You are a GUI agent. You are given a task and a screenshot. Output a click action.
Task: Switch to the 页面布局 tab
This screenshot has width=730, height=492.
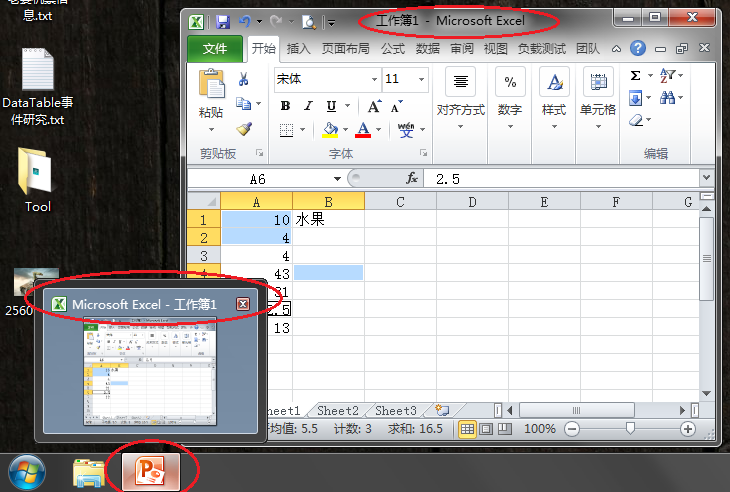click(x=345, y=48)
